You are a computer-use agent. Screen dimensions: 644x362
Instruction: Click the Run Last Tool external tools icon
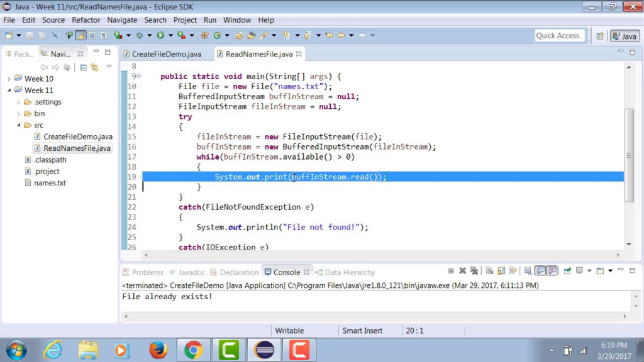tap(182, 36)
